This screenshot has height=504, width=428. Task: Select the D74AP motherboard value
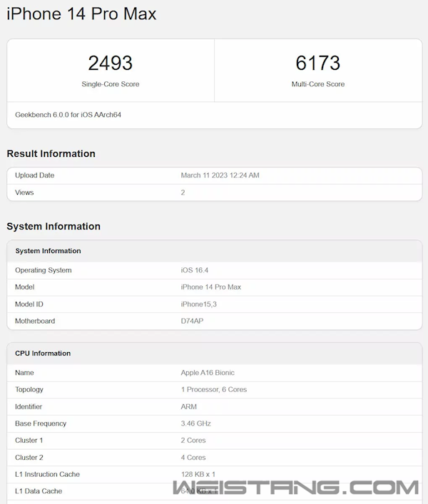(192, 321)
